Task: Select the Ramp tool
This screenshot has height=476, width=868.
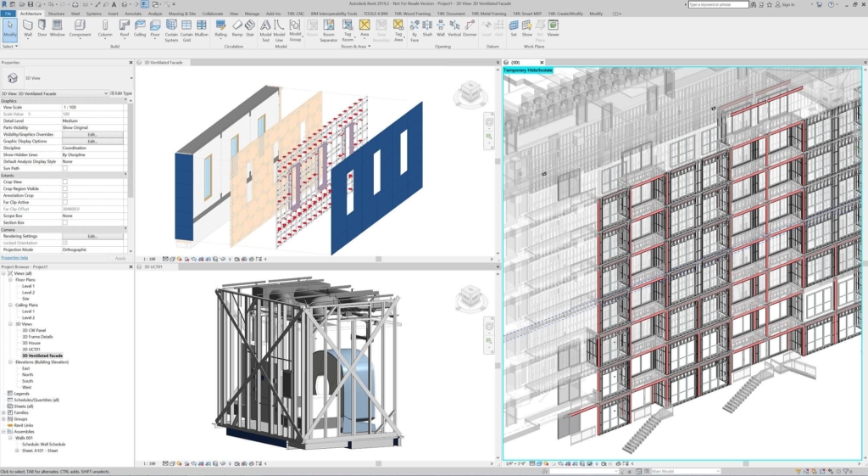Action: [237, 28]
